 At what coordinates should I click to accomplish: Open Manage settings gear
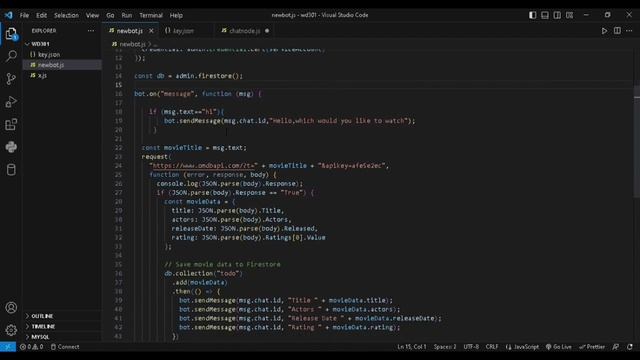click(11, 330)
